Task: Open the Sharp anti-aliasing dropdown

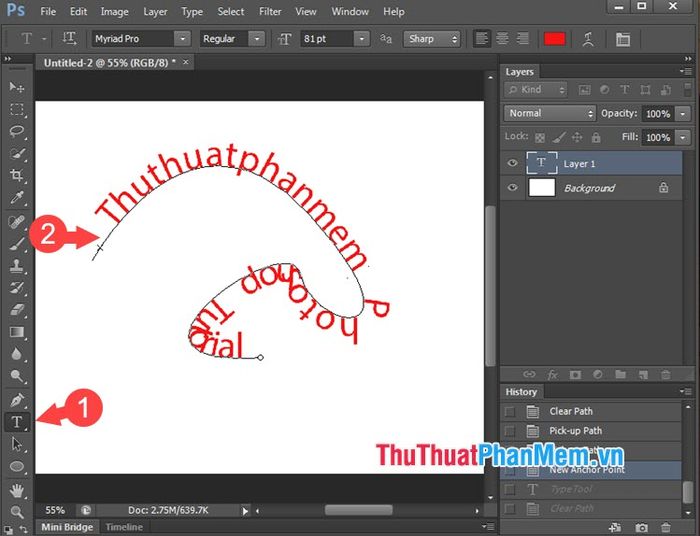Action: tap(432, 39)
